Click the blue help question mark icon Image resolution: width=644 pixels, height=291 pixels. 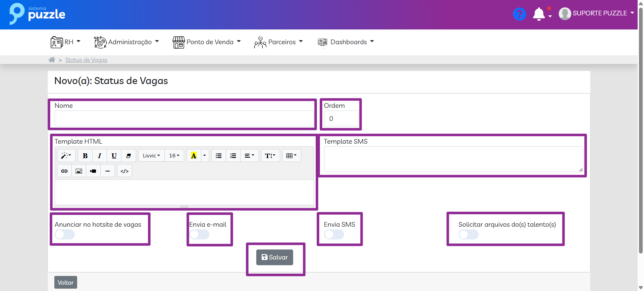519,14
